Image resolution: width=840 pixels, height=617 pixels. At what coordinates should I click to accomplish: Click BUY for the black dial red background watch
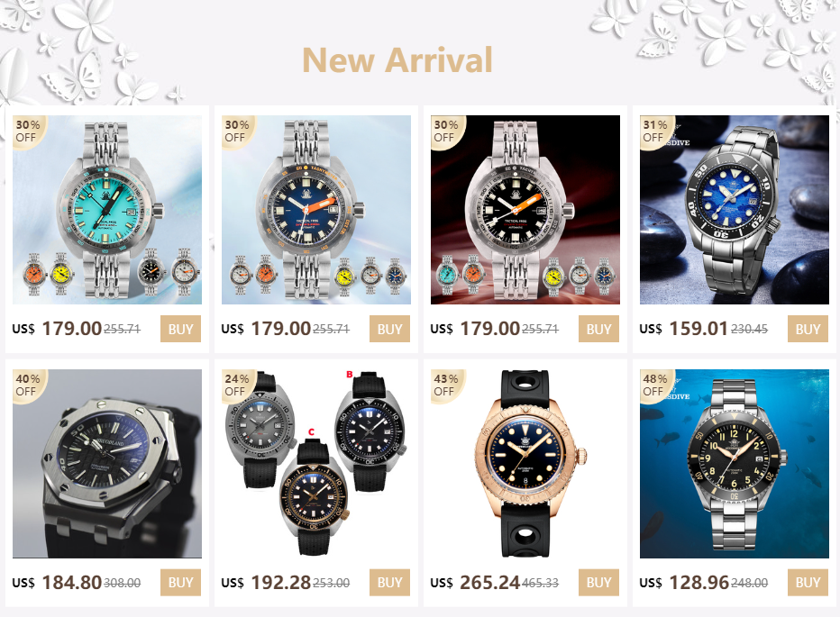[x=598, y=329]
